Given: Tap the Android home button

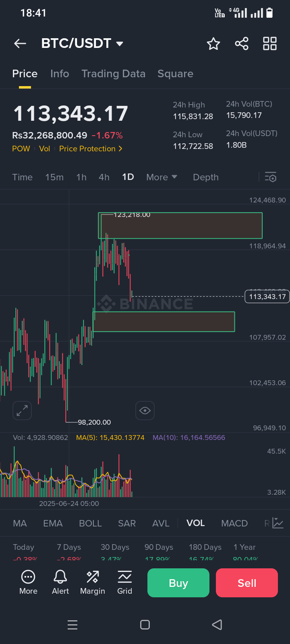Looking at the screenshot, I should pyautogui.click(x=145, y=625).
